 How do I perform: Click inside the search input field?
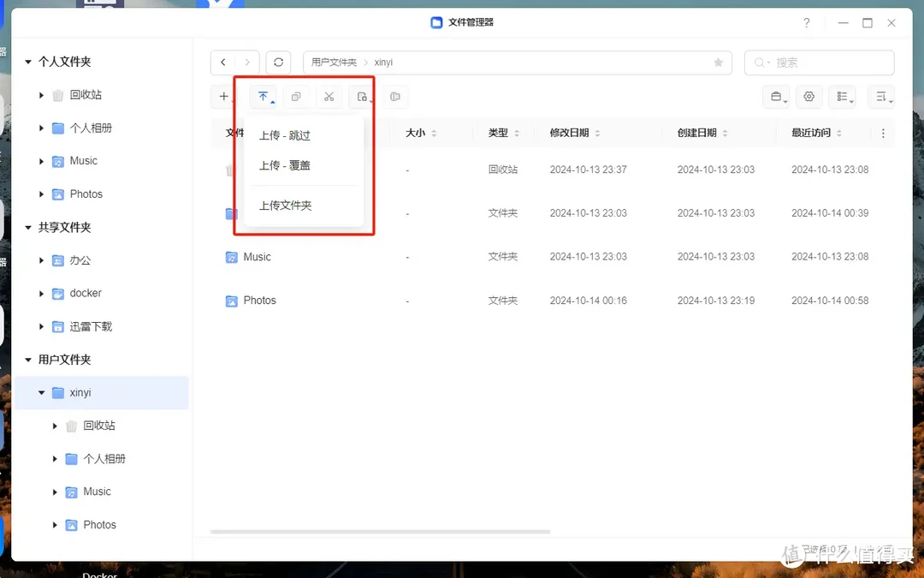coord(821,63)
